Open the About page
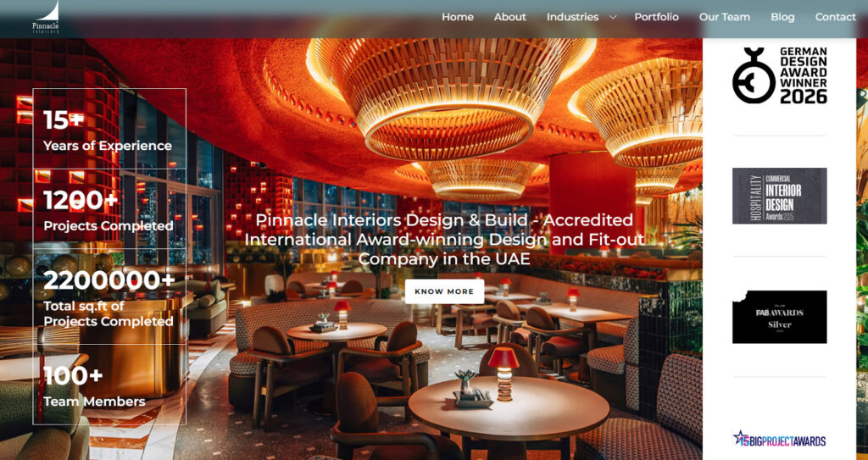Image resolution: width=868 pixels, height=460 pixels. click(x=509, y=17)
